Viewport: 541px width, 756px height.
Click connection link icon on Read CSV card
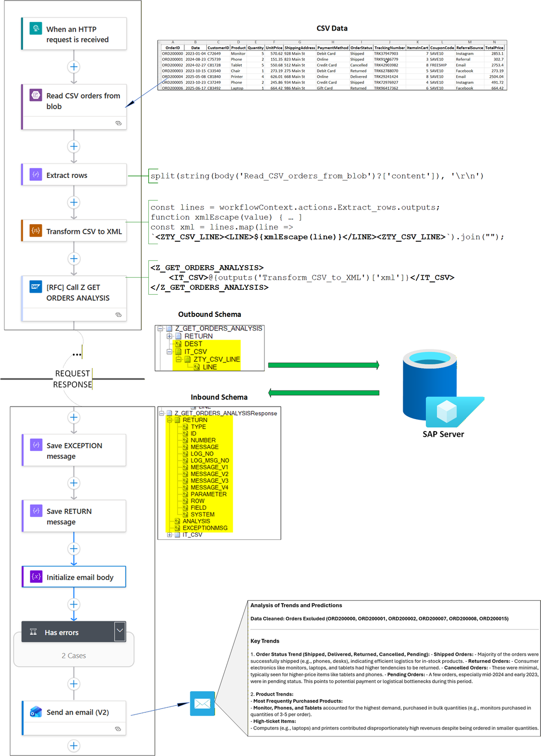point(118,123)
